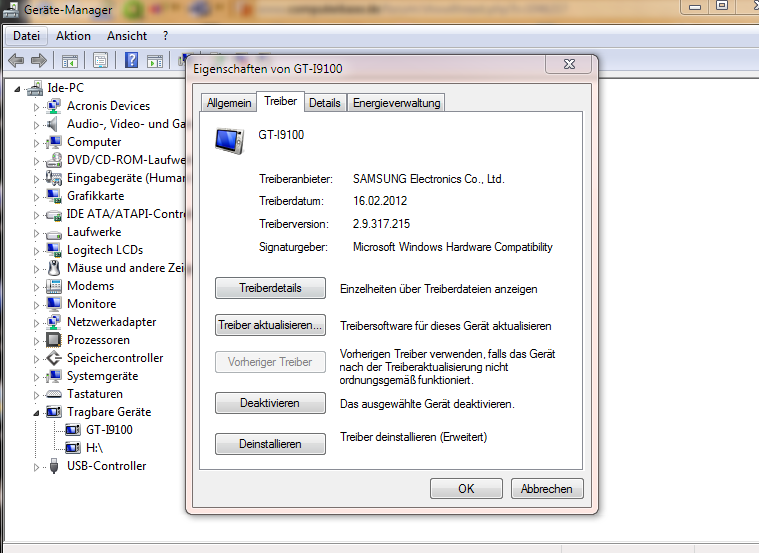
Task: Click the Monitore monitor icon
Action: point(54,304)
